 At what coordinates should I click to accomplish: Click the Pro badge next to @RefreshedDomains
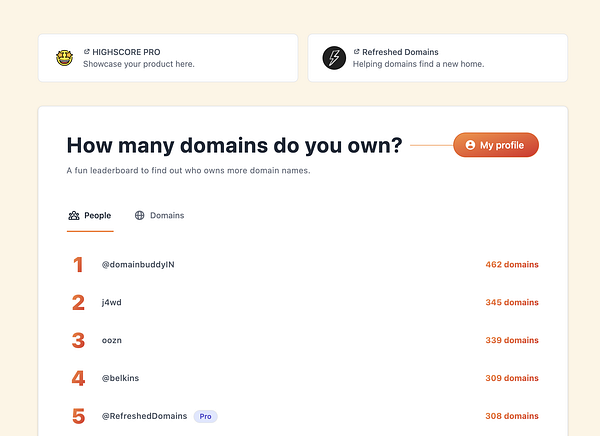click(x=205, y=416)
